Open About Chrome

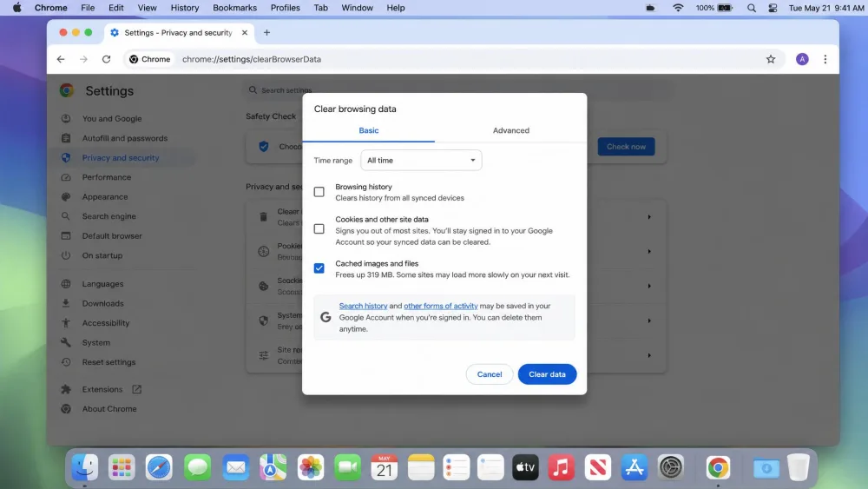click(109, 409)
